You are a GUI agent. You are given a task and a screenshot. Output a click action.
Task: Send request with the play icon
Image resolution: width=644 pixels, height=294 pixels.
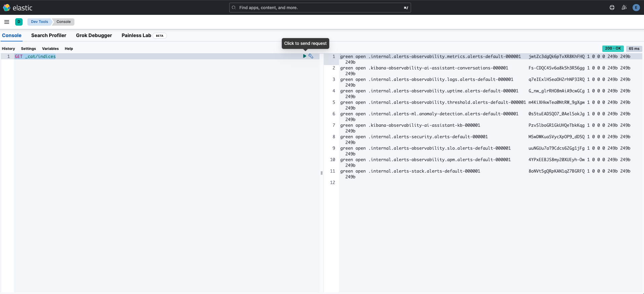pyautogui.click(x=305, y=56)
